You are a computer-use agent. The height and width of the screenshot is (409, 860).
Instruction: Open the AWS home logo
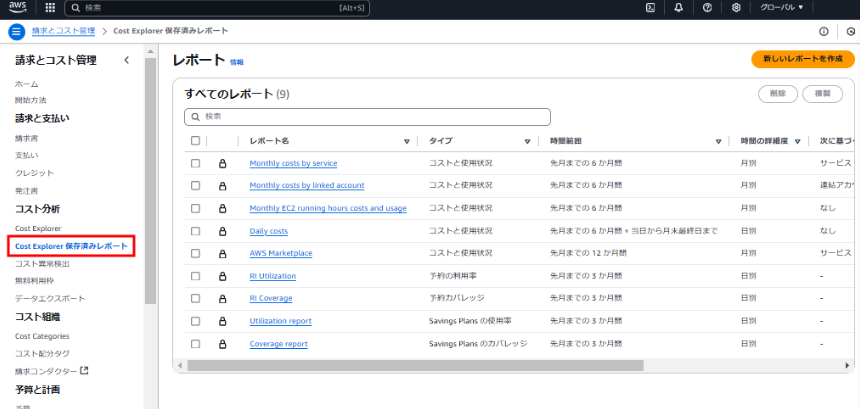(18, 7)
